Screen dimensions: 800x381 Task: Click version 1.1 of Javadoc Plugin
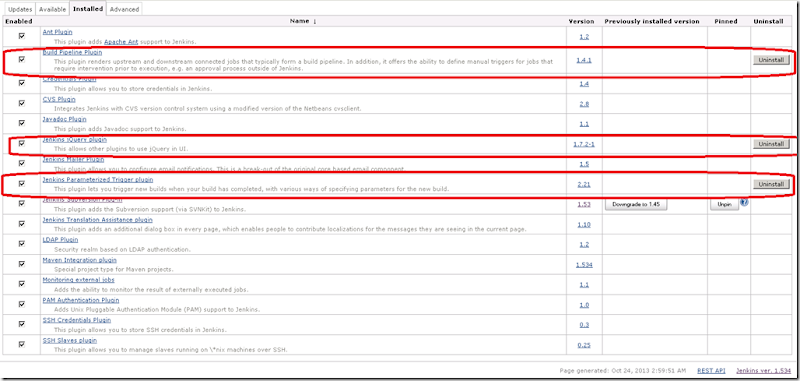584,124
